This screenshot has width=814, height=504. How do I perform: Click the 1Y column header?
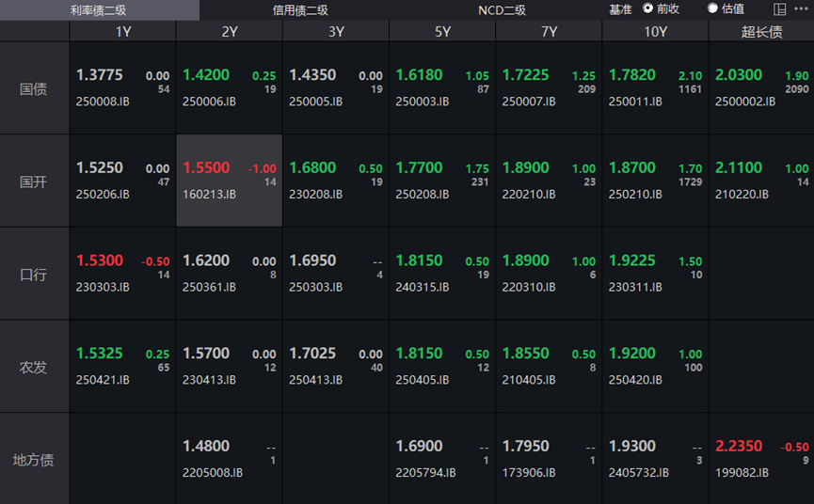click(122, 31)
